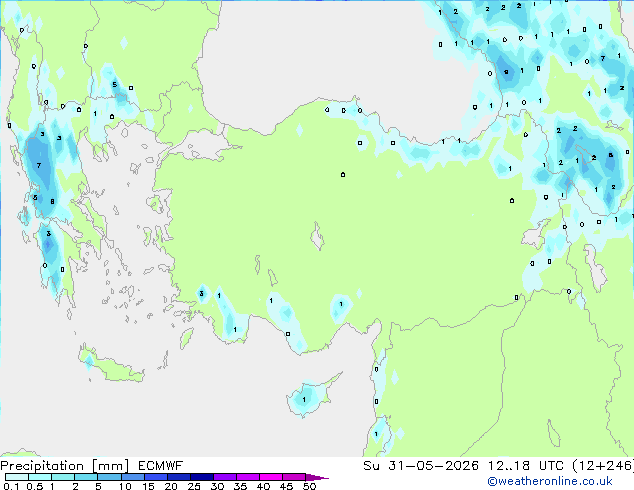Click the 'Precipitation' title text
The width and height of the screenshot is (634, 490).
click(x=42, y=466)
